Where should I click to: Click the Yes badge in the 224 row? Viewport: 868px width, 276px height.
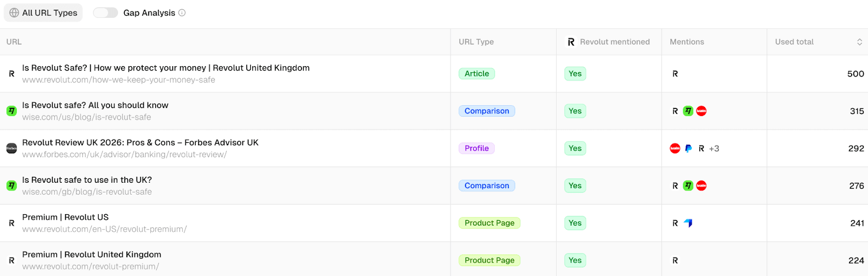(575, 261)
